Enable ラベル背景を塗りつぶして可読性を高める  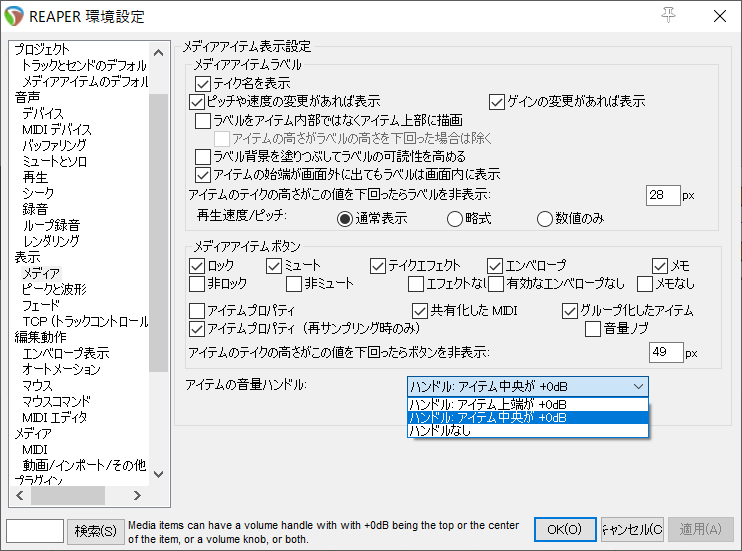[203, 157]
